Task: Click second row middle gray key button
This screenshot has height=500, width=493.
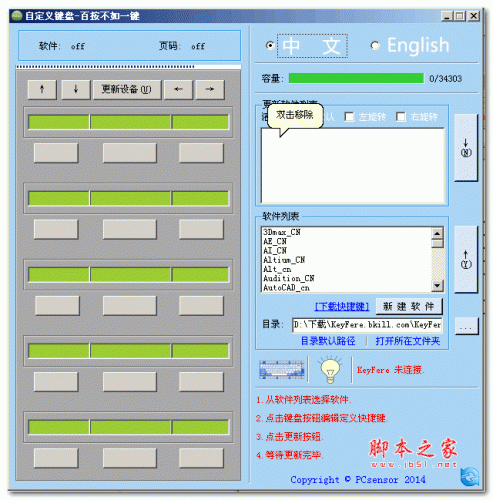Action: [x=130, y=229]
